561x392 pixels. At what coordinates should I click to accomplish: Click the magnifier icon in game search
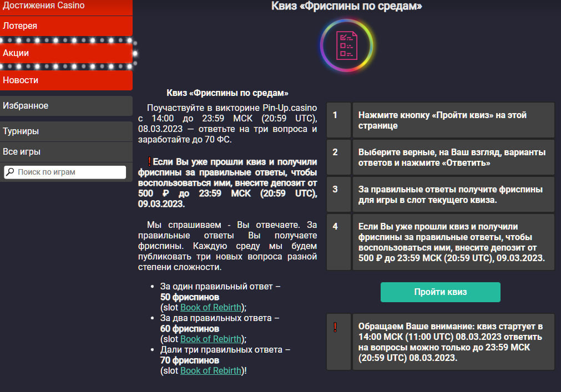[x=10, y=172]
